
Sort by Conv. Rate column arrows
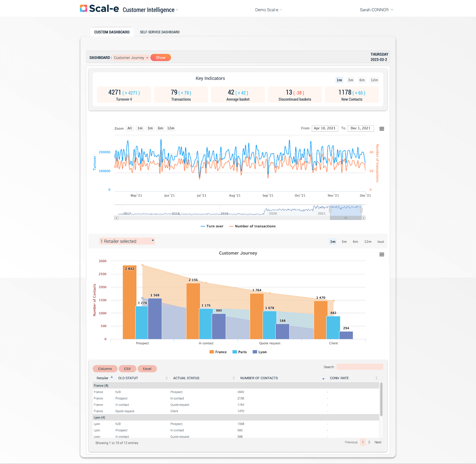point(376,378)
